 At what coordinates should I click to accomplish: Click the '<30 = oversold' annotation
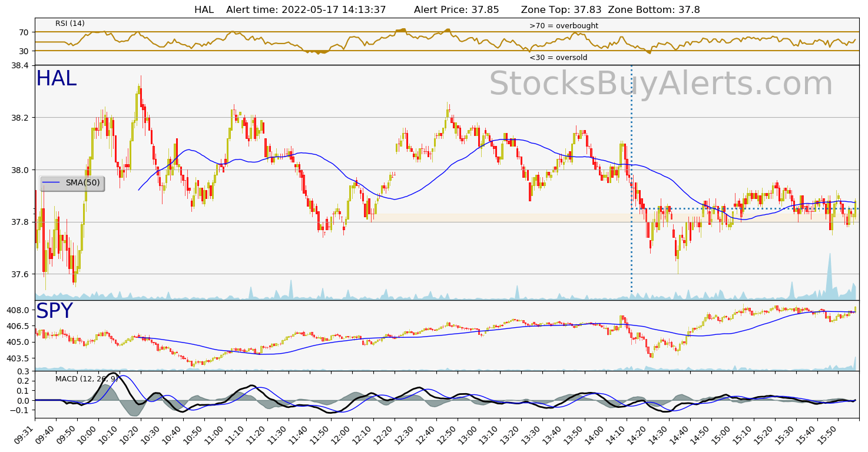(558, 58)
